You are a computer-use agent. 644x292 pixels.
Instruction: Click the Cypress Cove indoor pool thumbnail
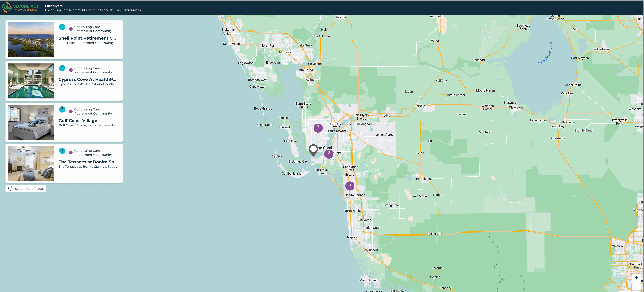coord(31,81)
